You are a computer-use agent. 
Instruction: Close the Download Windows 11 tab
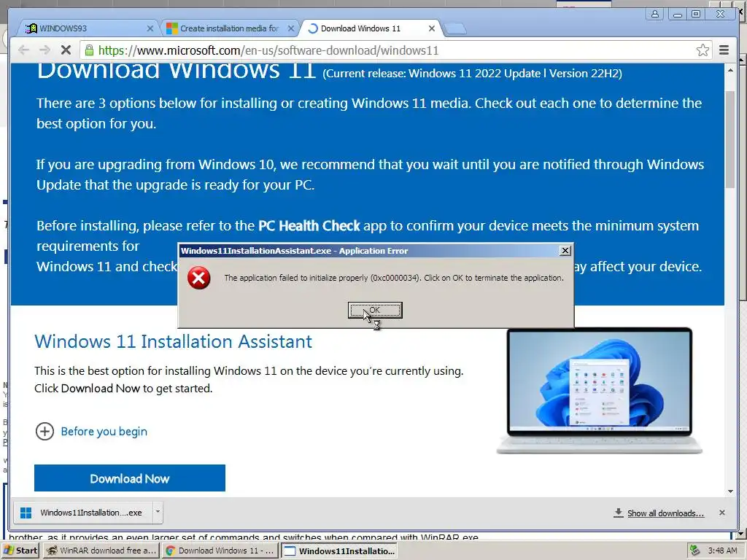pyautogui.click(x=432, y=28)
